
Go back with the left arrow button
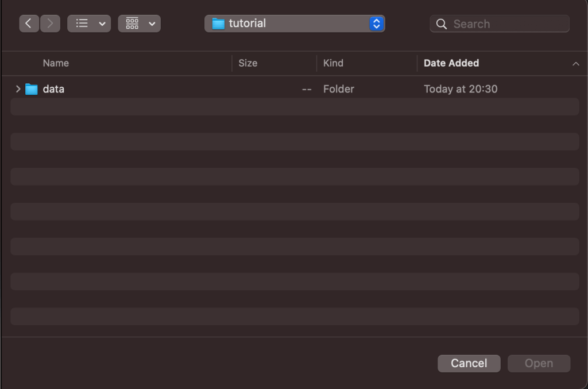point(29,24)
